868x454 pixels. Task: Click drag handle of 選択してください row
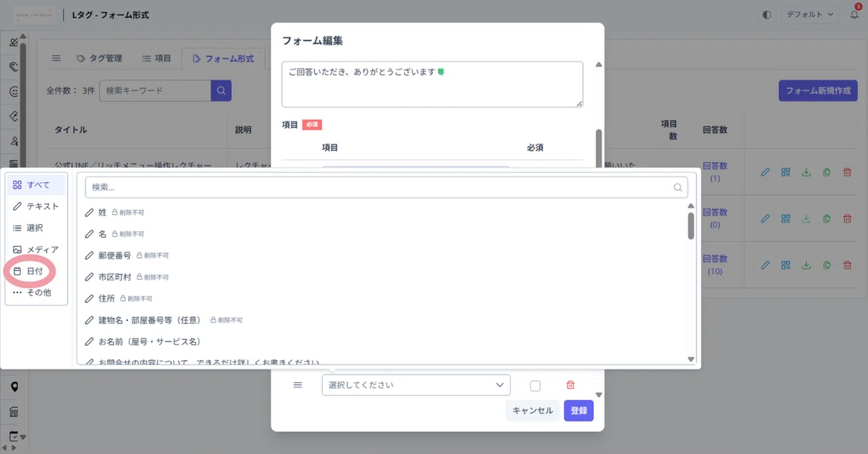tap(297, 385)
